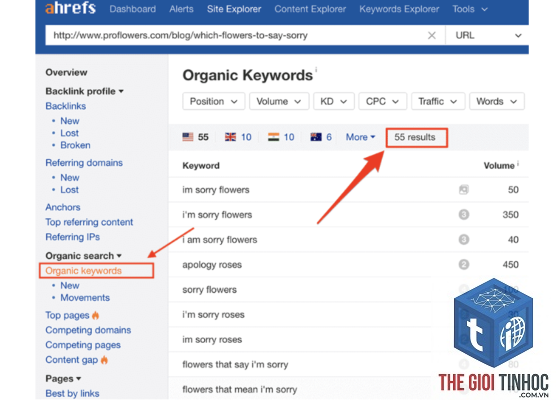Collapse the Organic search section

coord(83,256)
